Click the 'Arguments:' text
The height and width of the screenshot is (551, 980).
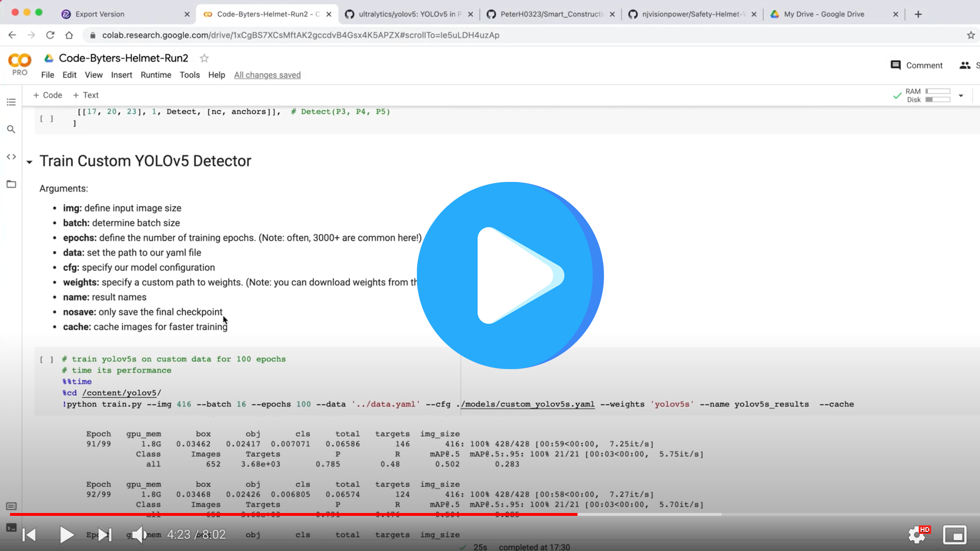(64, 189)
